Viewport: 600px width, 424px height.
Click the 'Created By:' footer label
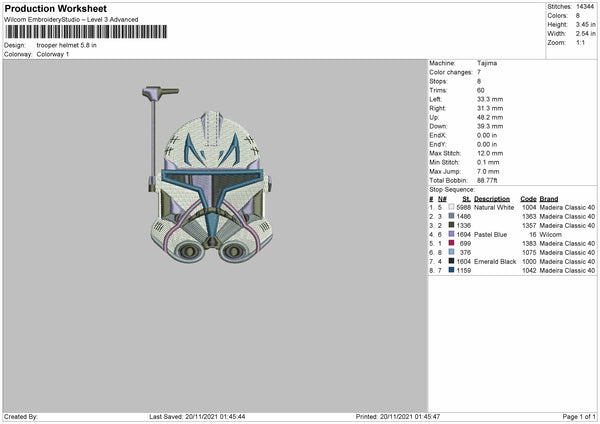point(21,416)
